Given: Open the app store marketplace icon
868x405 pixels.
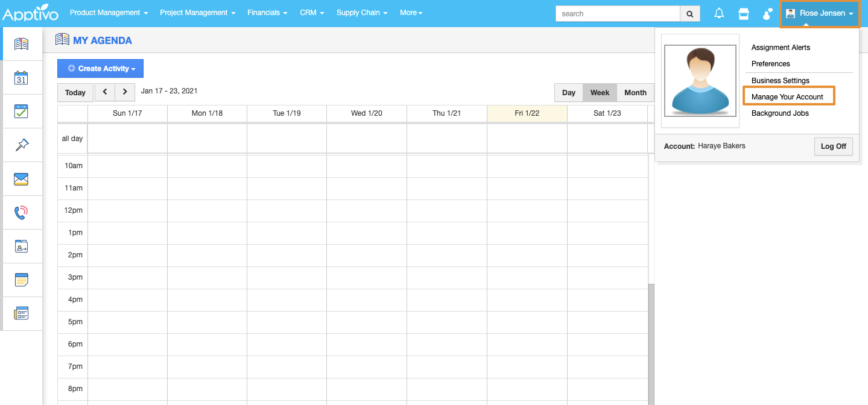Looking at the screenshot, I should [743, 13].
